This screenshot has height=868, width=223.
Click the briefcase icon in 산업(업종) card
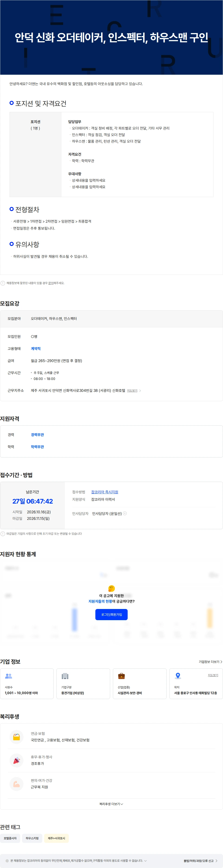[x=121, y=676]
